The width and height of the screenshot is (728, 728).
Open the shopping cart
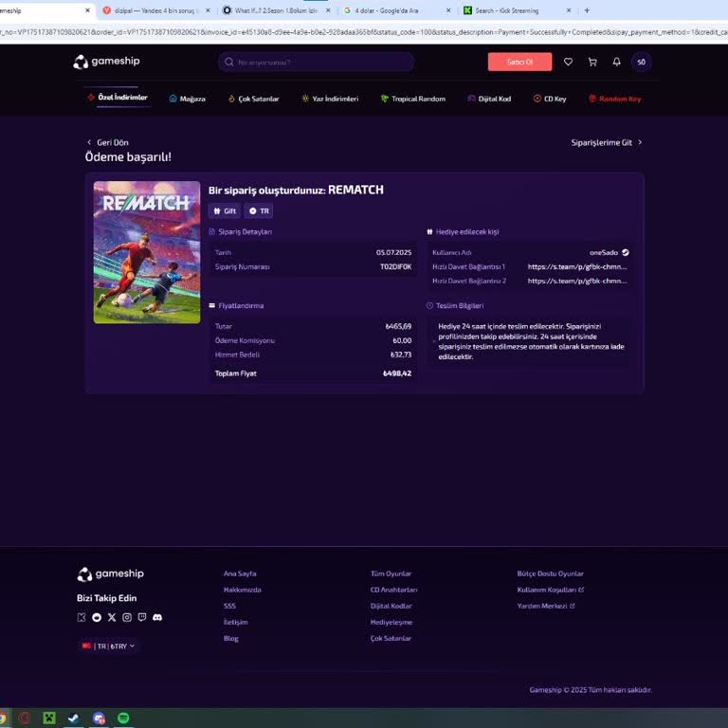click(x=592, y=62)
